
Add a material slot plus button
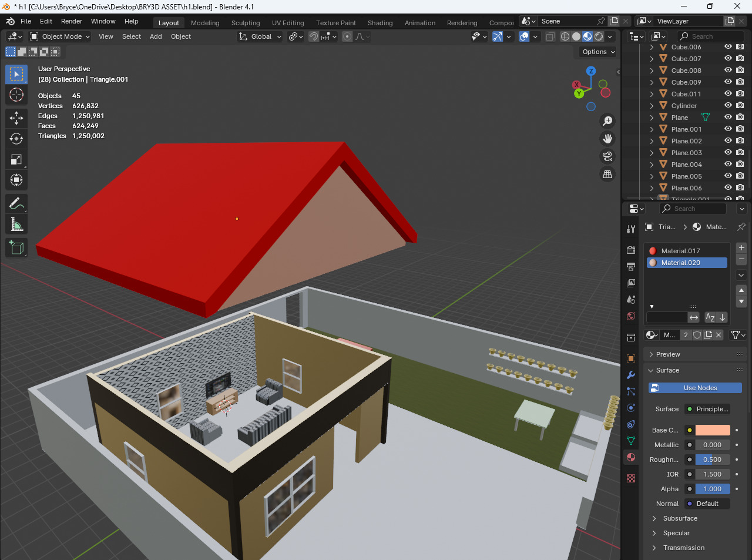click(741, 248)
